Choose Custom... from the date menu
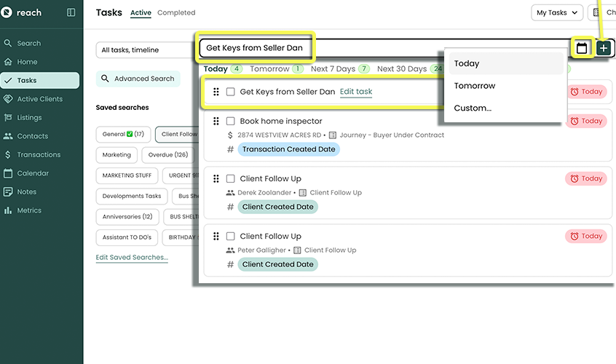Screen dimensions: 616x364 pos(473,108)
